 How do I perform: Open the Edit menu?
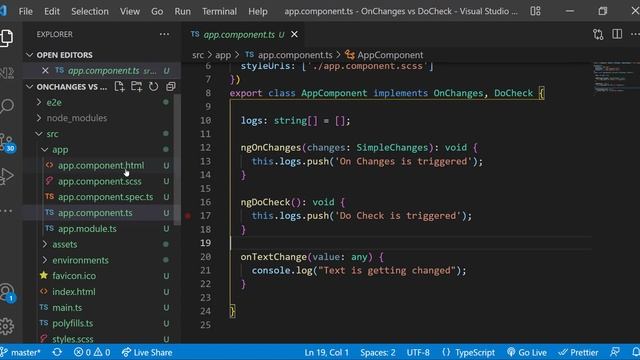52,11
